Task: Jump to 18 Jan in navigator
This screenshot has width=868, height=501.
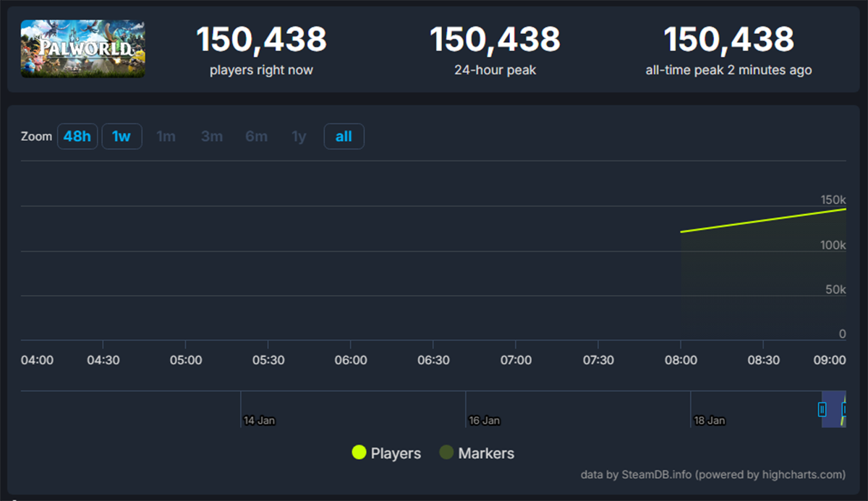Action: click(709, 420)
